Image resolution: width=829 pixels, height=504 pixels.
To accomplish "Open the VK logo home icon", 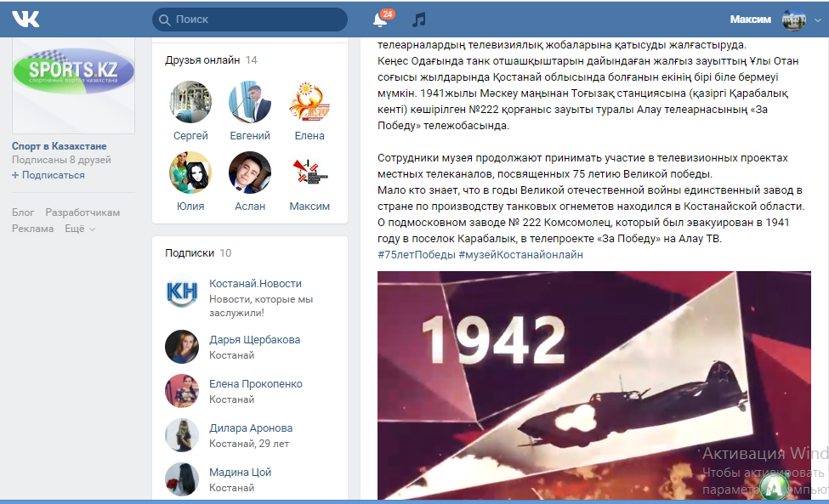I will tap(26, 19).
